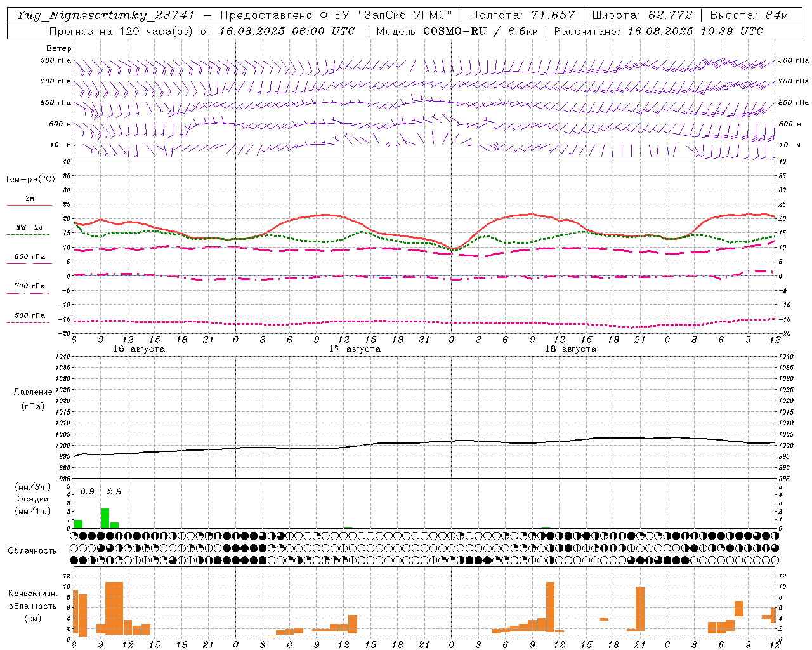Click the 'Конвективн.' convective cloud label
Screen dimensions: 812x650
33,594
